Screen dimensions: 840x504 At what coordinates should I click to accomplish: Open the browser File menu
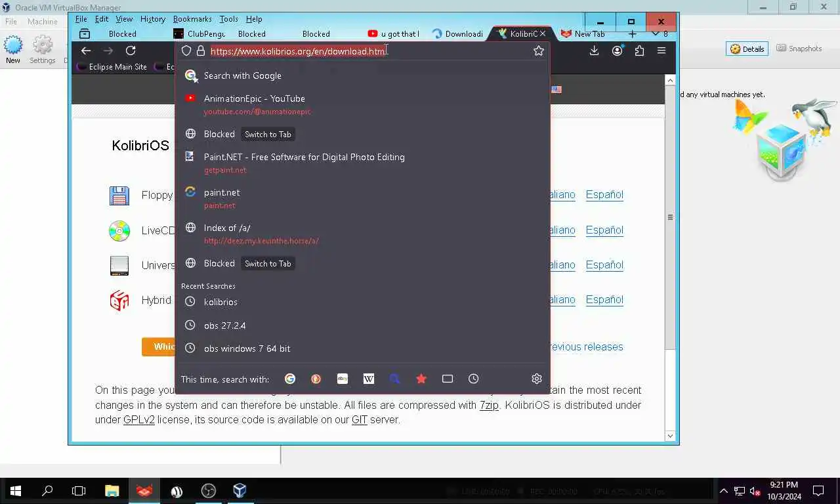click(81, 19)
